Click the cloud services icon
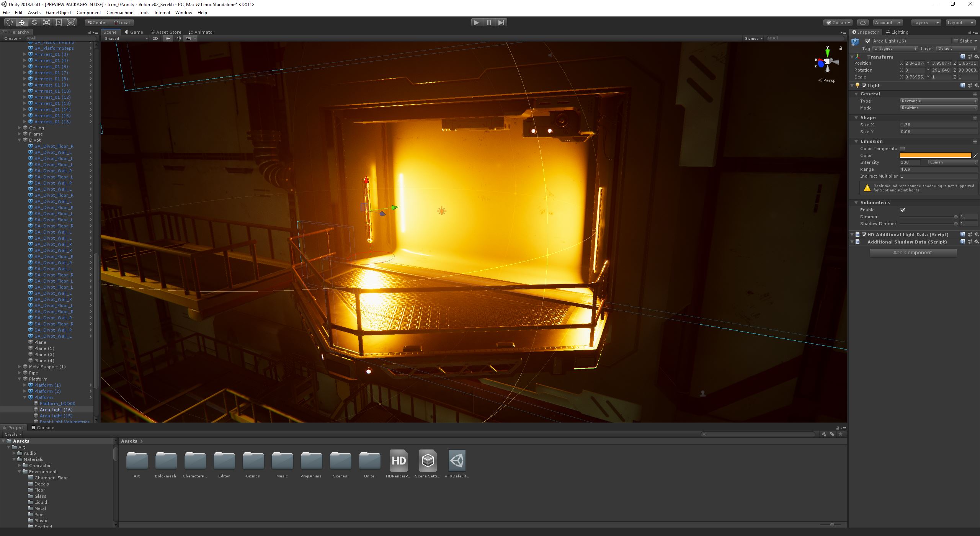This screenshot has height=536, width=980. coord(862,23)
